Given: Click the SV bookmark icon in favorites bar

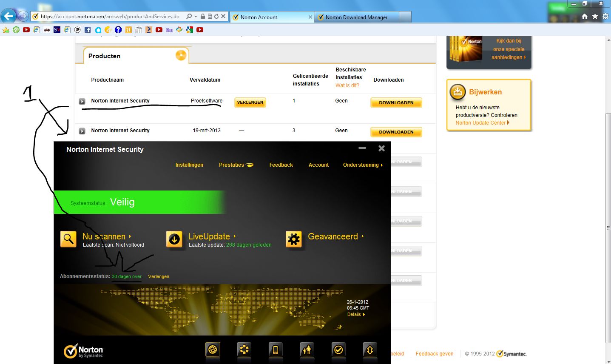Looking at the screenshot, I should coord(57,30).
